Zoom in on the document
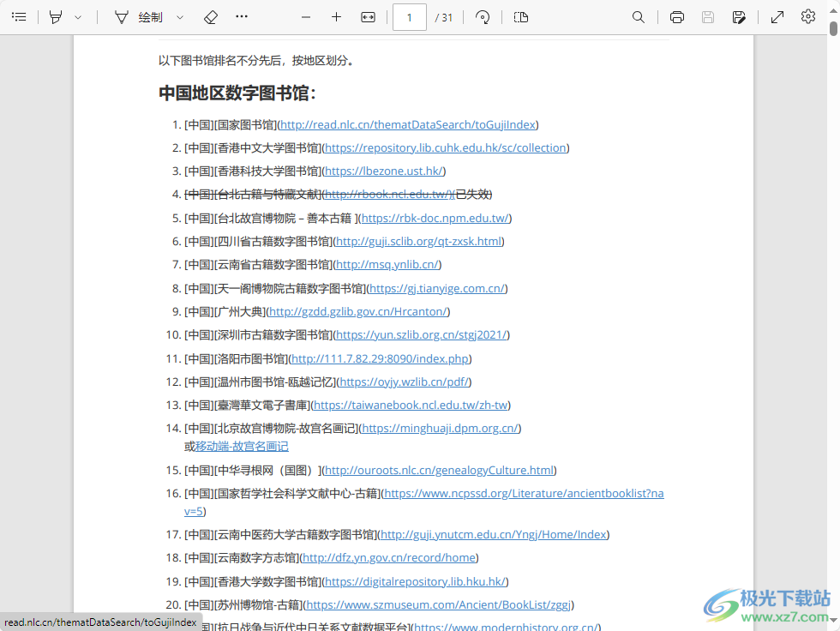Image resolution: width=840 pixels, height=631 pixels. coord(336,16)
